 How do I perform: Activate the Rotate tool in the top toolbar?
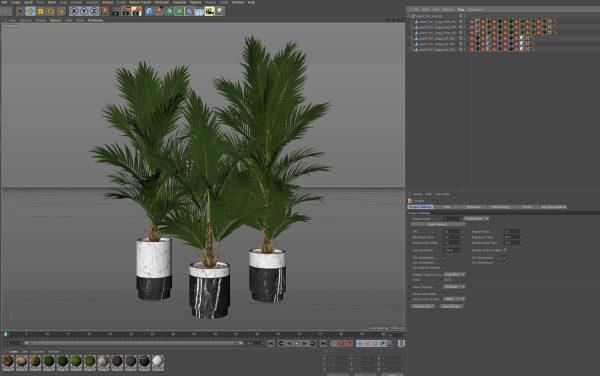(51, 11)
